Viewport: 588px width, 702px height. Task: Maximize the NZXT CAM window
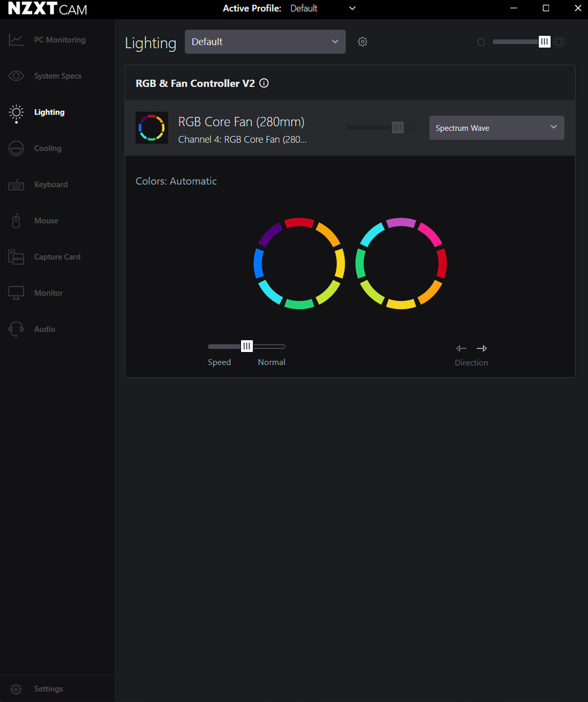coord(546,8)
